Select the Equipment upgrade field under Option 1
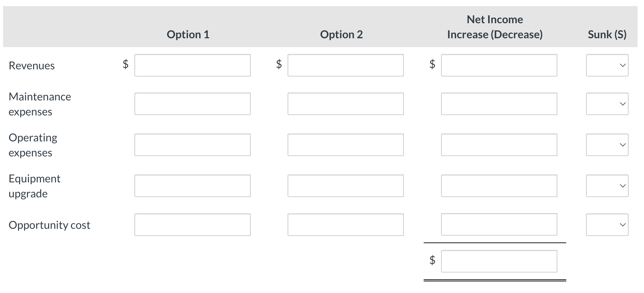 click(x=192, y=186)
